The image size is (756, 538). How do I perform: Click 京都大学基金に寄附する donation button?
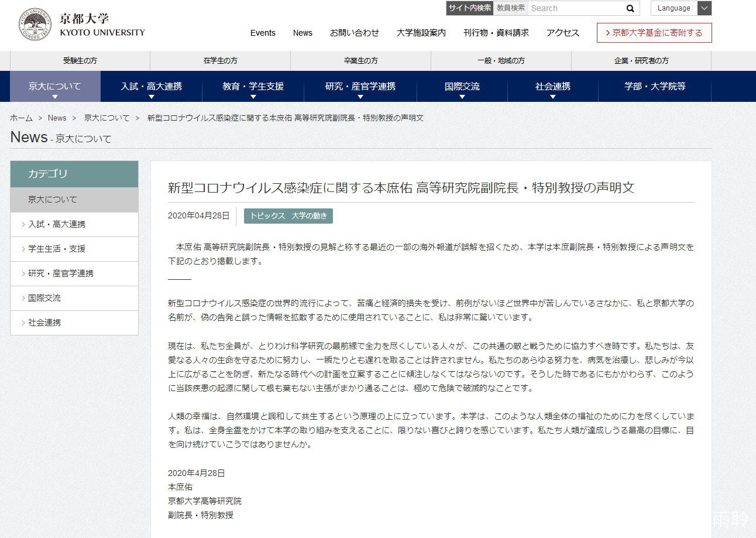click(654, 33)
